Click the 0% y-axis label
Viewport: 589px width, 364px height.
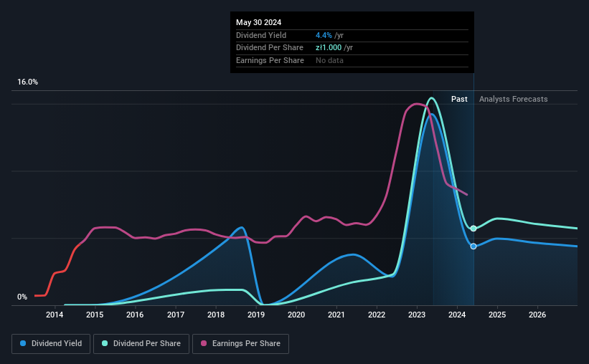tap(22, 297)
